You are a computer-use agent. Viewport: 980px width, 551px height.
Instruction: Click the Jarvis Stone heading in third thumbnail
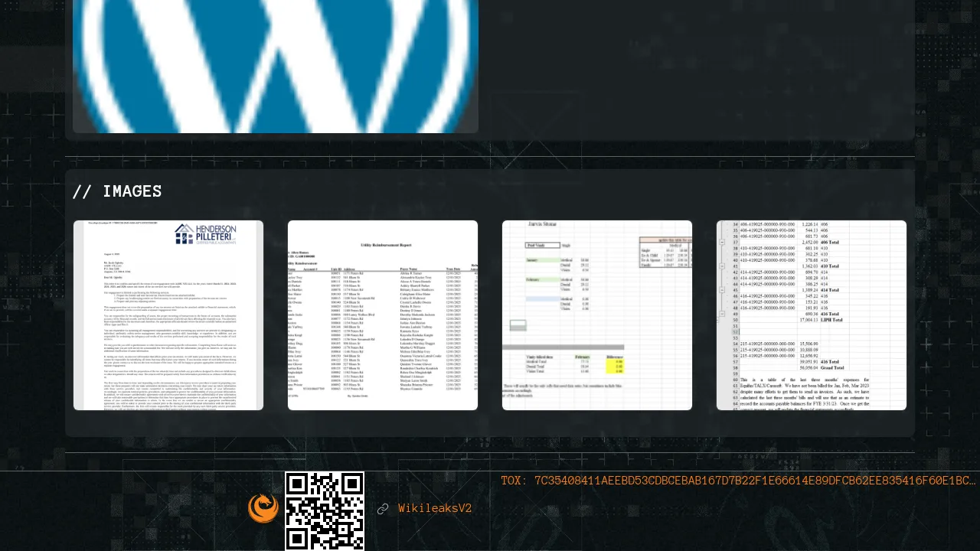[x=544, y=225]
